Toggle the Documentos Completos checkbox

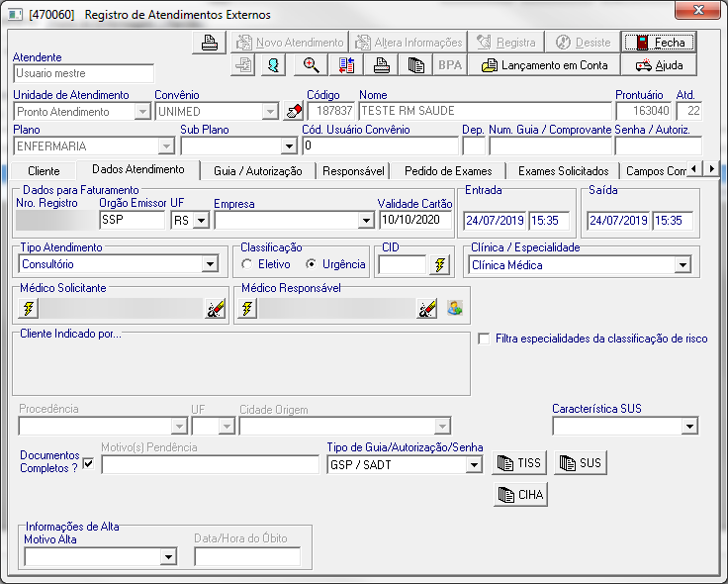point(88,463)
